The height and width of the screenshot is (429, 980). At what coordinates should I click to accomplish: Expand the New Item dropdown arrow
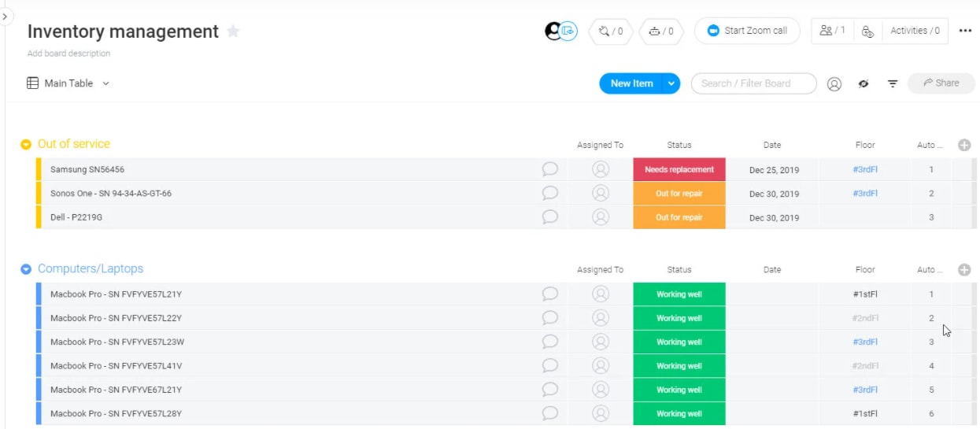[671, 83]
